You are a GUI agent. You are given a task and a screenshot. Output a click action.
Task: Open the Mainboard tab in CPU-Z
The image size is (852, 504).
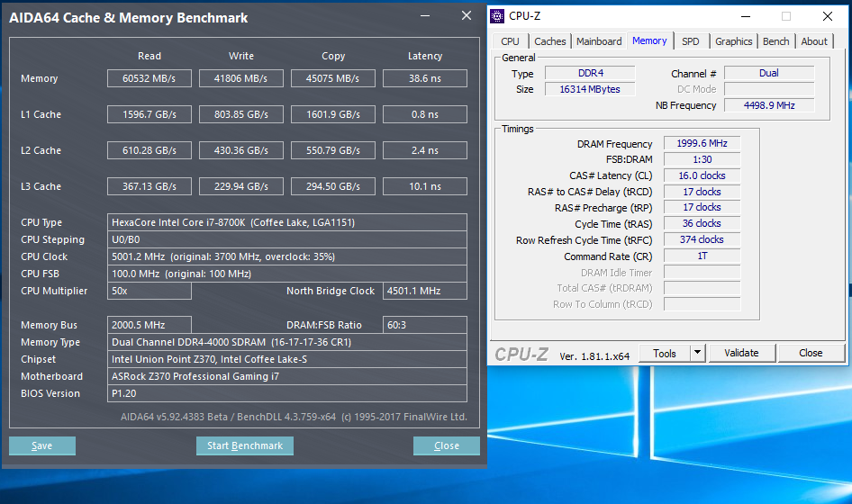point(599,41)
